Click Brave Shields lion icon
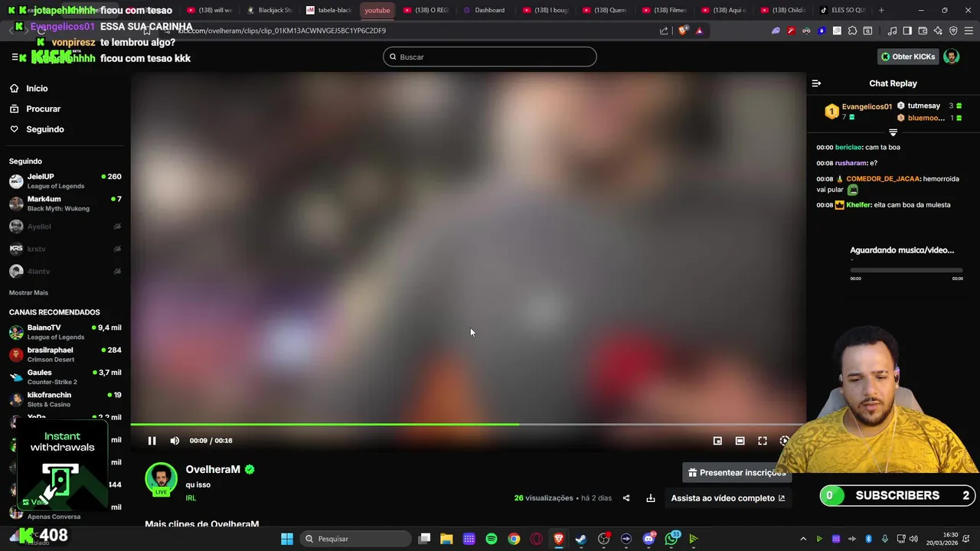The height and width of the screenshot is (551, 980). pyautogui.click(x=683, y=31)
